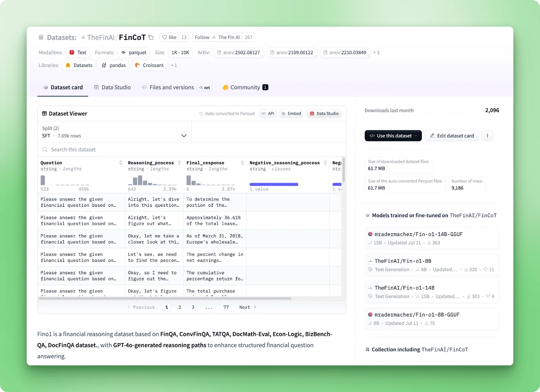Open the Datasets breadcrumb link
The width and height of the screenshot is (540, 392).
[62, 37]
